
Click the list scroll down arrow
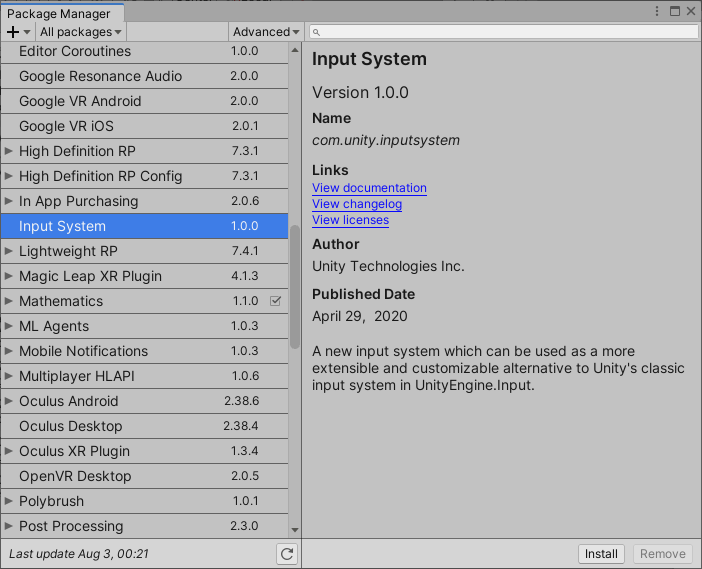pyautogui.click(x=295, y=530)
